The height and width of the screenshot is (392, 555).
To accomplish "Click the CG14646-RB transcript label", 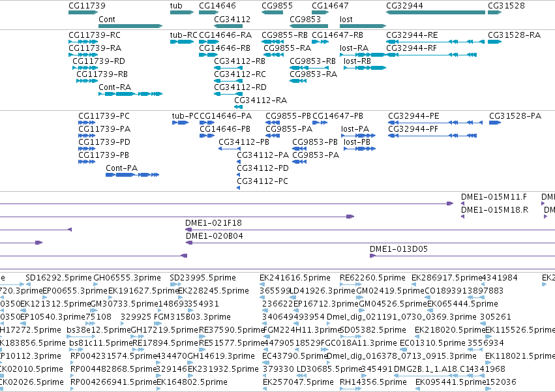I will [x=225, y=48].
